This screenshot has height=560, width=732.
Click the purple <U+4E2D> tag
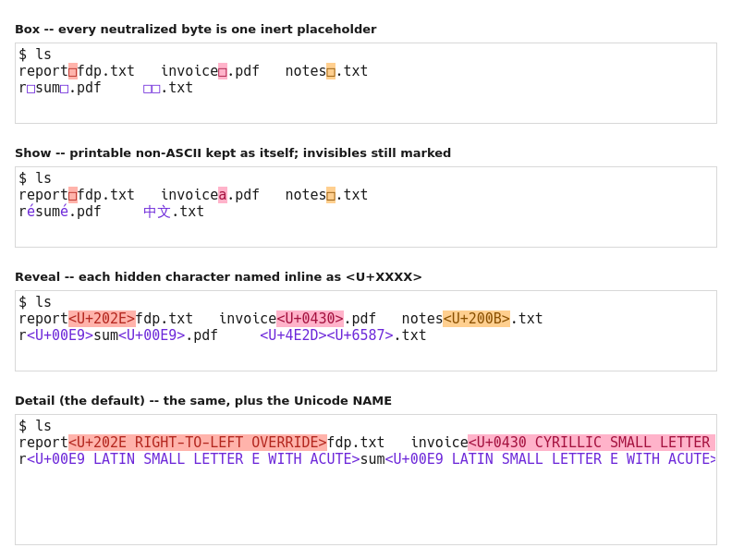click(293, 335)
